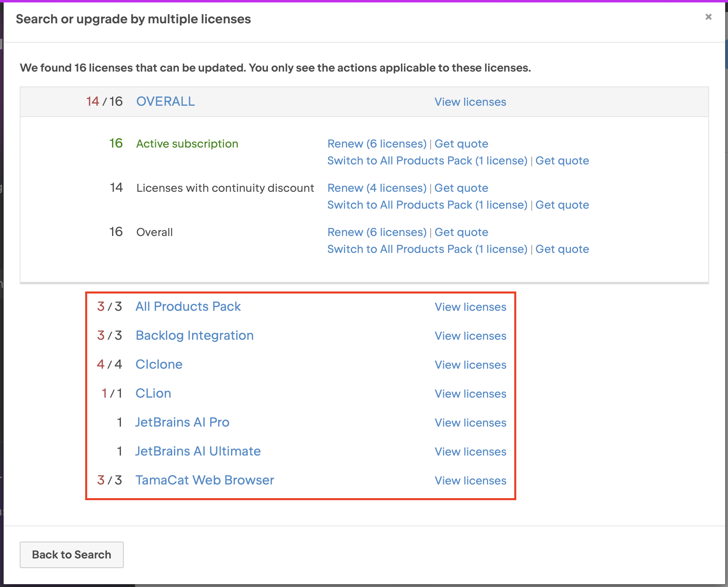This screenshot has height=587, width=728.
Task: Get quote for continuity discount renewal
Action: point(461,188)
